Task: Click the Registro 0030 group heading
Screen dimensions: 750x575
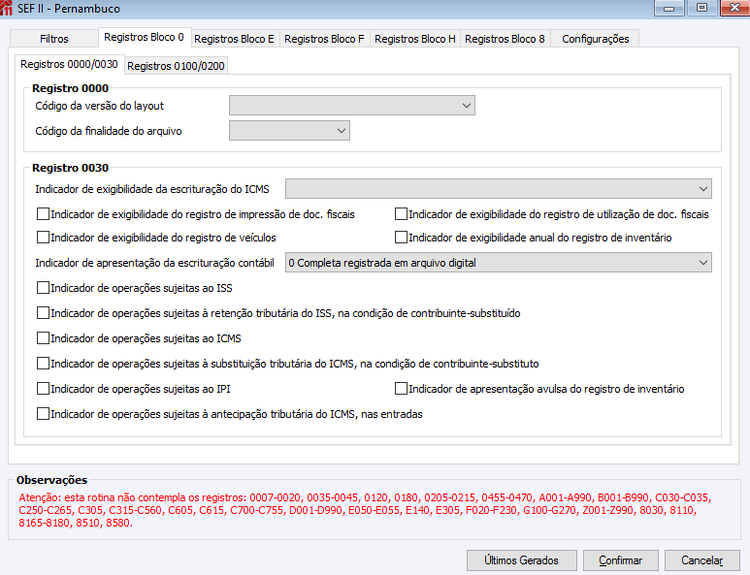Action: (70, 168)
